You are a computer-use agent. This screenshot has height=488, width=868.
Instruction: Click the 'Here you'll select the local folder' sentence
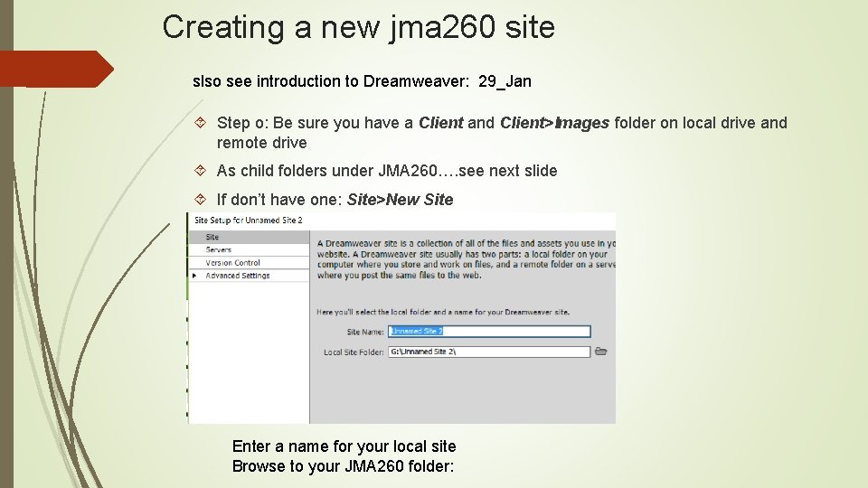[443, 312]
